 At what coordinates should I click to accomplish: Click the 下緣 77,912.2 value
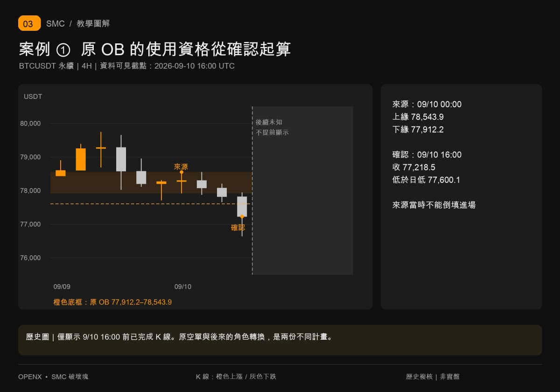[x=418, y=130]
